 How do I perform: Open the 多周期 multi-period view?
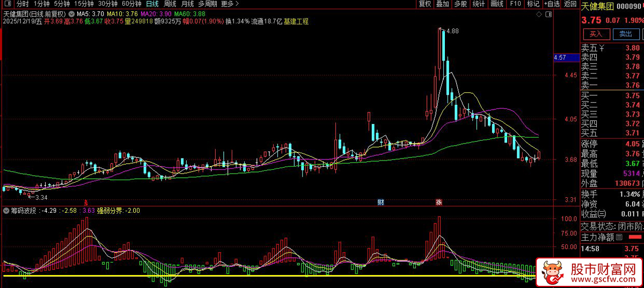[208, 4]
